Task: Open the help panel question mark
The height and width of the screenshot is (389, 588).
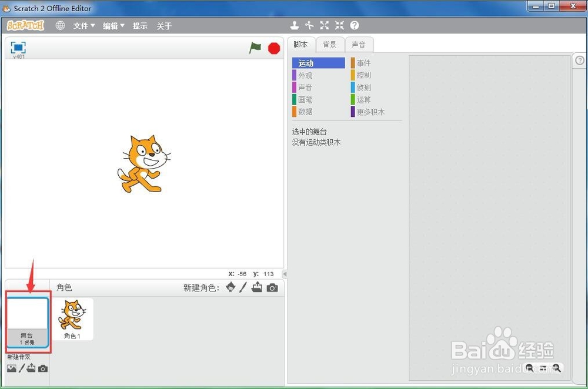Action: (580, 61)
